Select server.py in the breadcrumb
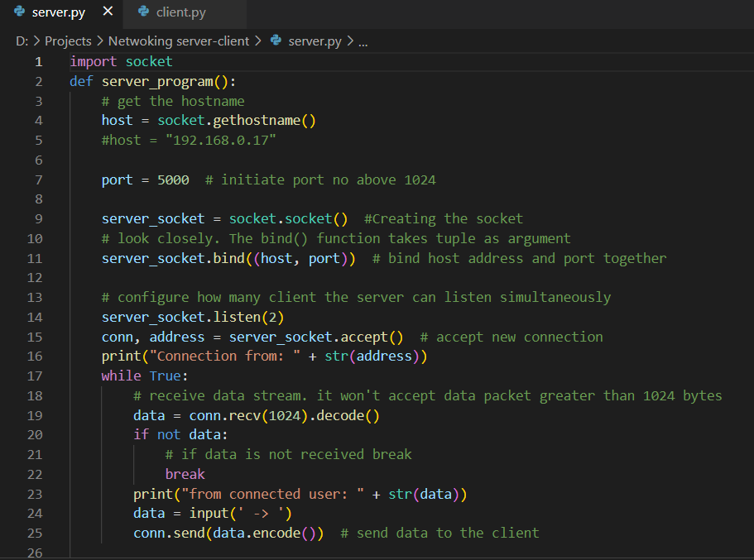This screenshot has height=560, width=754. [x=315, y=41]
